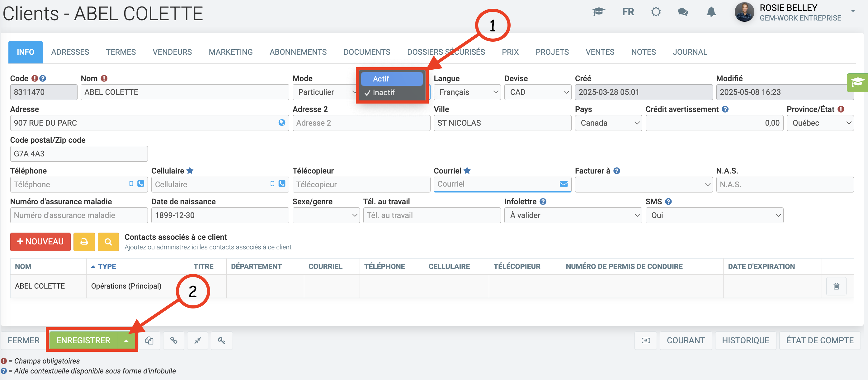Click the globe icon in Adresse field
868x380 pixels.
point(282,123)
